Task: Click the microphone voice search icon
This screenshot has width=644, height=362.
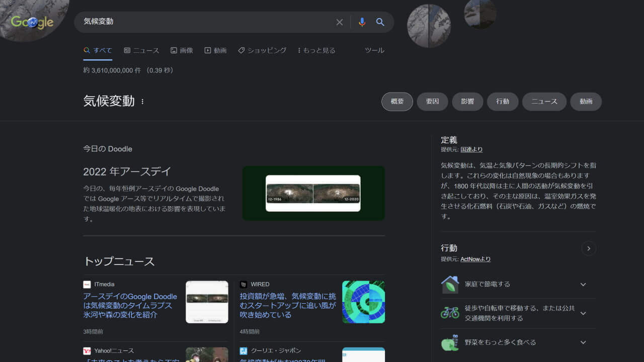Action: pyautogui.click(x=362, y=22)
